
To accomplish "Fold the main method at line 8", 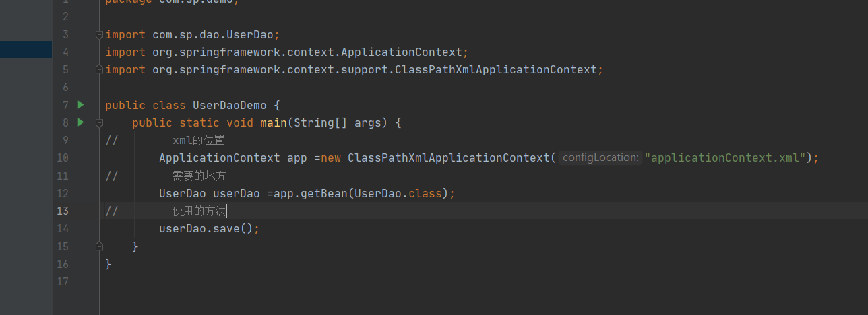I will [99, 123].
